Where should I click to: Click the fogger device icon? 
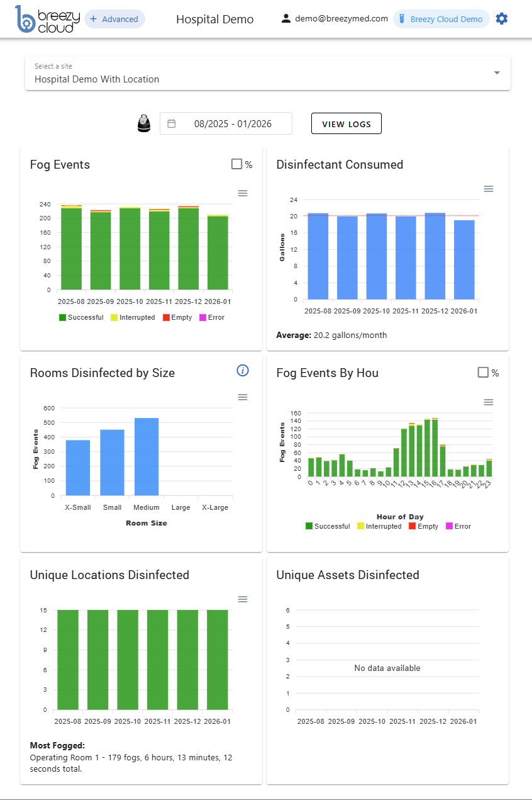point(143,123)
